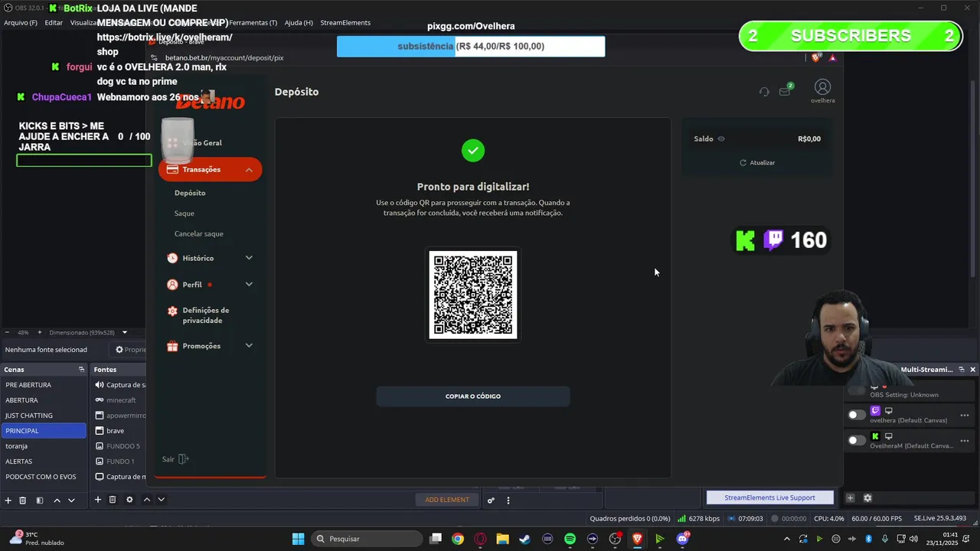Open the Ajuda menu
Image resolution: width=980 pixels, height=551 pixels.
coord(299,23)
